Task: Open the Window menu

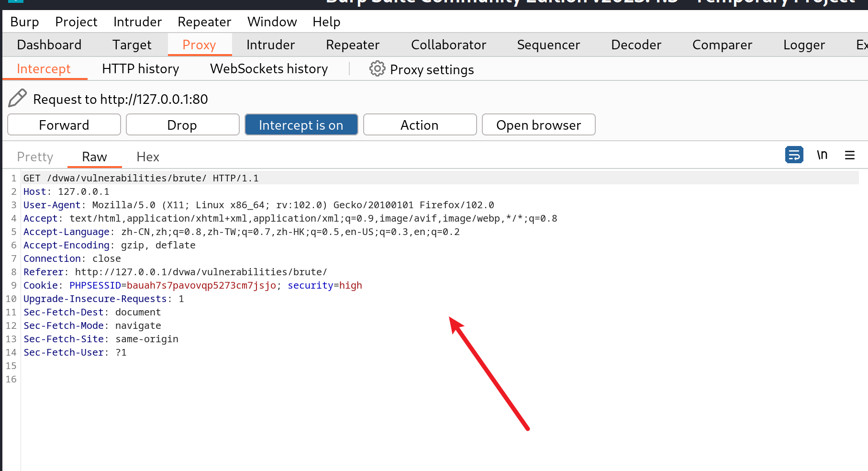Action: (x=272, y=22)
